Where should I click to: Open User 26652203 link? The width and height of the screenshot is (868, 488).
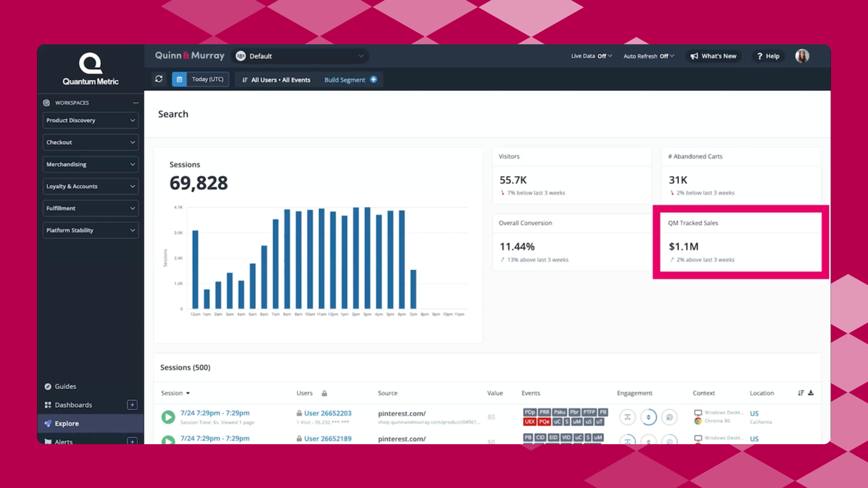pos(328,413)
